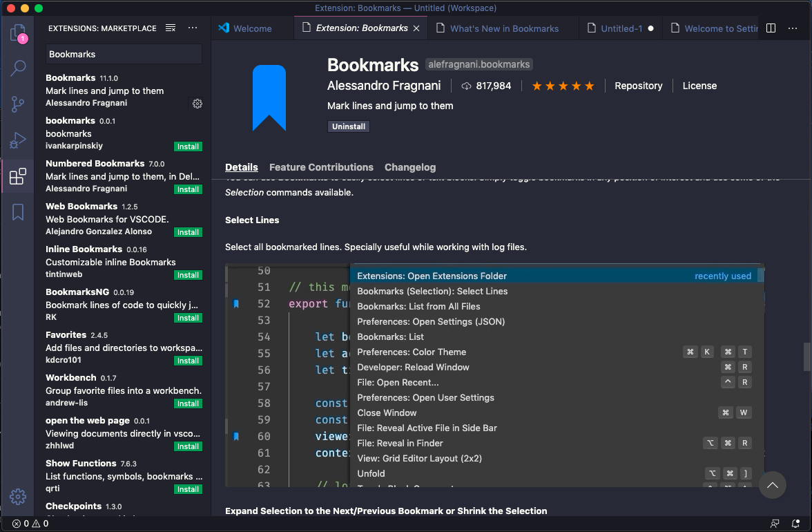Switch to the Feature Contributions tab
This screenshot has width=812, height=532.
point(321,167)
